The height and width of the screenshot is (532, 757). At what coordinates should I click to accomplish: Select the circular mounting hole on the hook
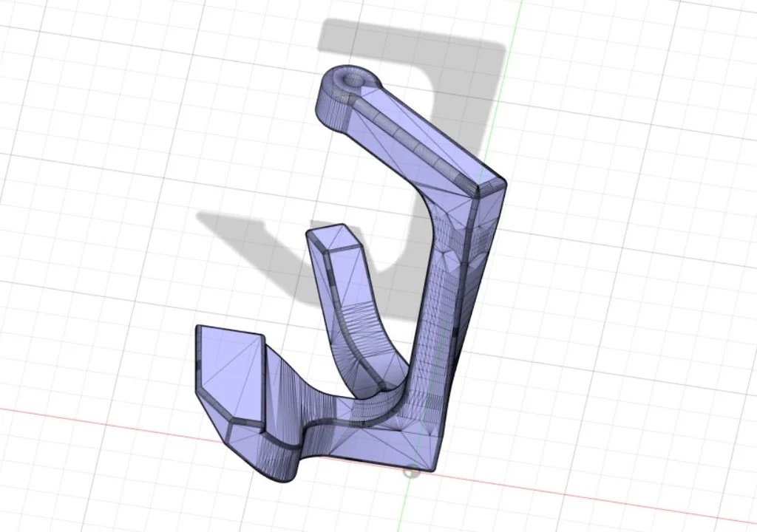pyautogui.click(x=353, y=80)
